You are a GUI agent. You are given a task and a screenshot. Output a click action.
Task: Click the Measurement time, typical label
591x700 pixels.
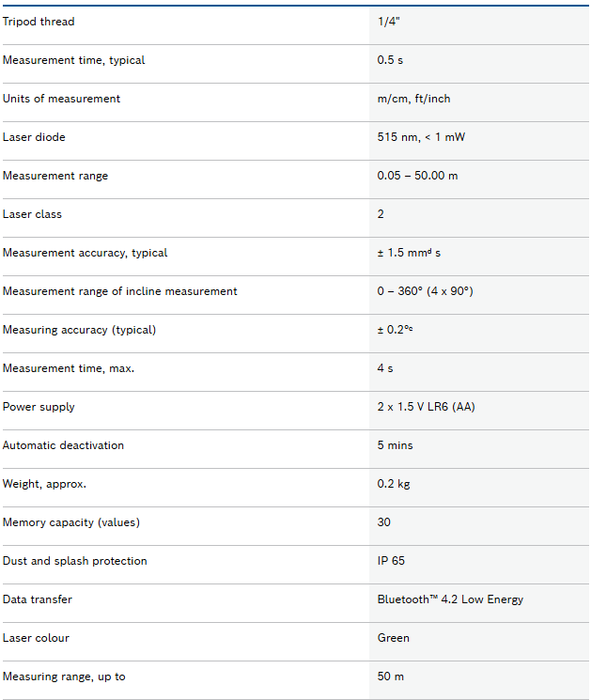point(74,60)
